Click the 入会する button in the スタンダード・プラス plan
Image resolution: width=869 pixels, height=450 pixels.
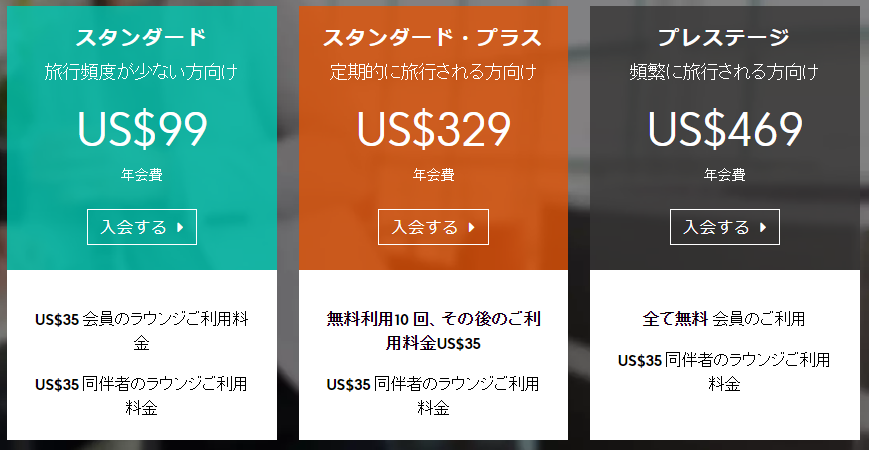click(x=433, y=227)
